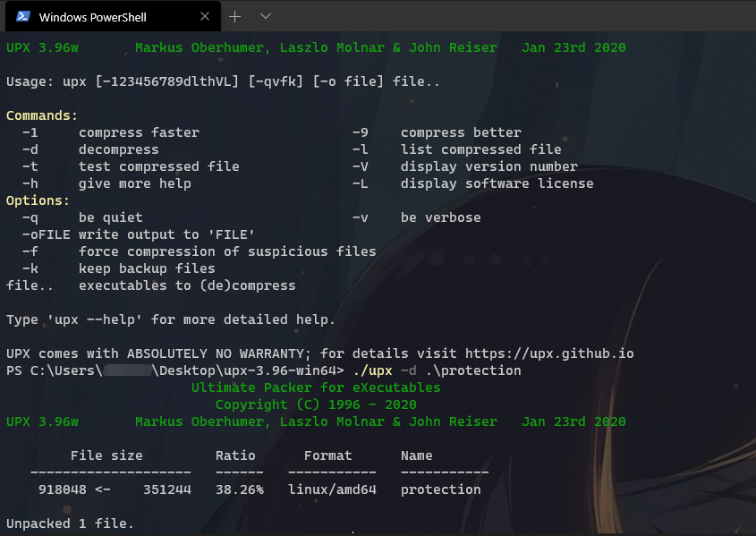Click the 'Options:' heading text
756x536 pixels.
[38, 200]
